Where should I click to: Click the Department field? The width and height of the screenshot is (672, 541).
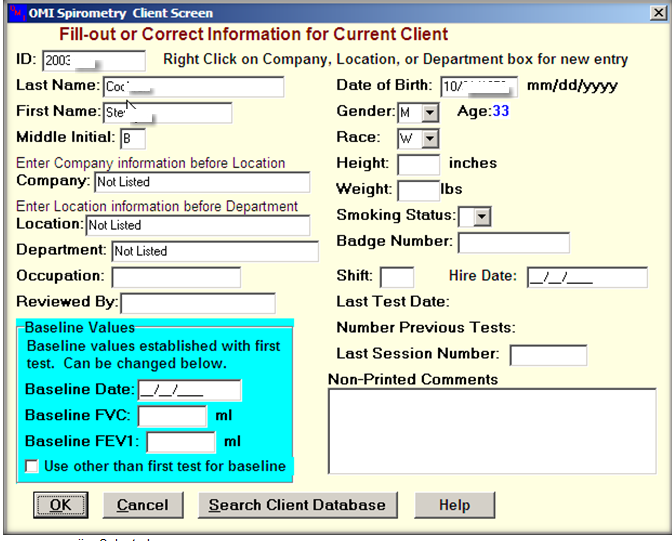pos(214,251)
